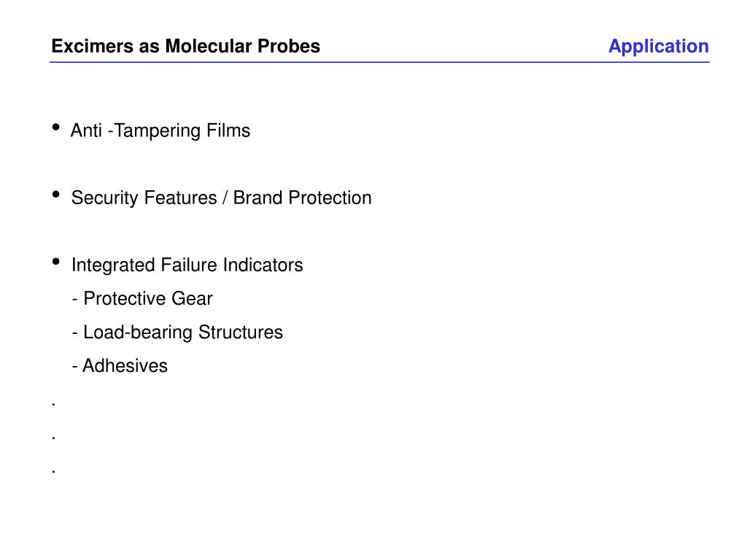Select the Integrated Failure Indicators line
Viewport: 747px width, 560px height.
coord(187,265)
